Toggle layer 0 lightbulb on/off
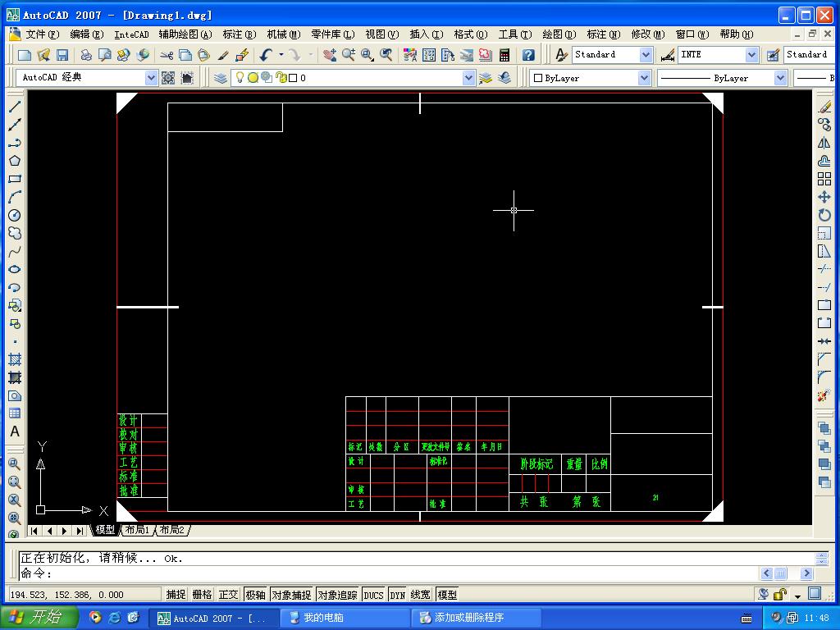The width and height of the screenshot is (840, 630). 240,78
